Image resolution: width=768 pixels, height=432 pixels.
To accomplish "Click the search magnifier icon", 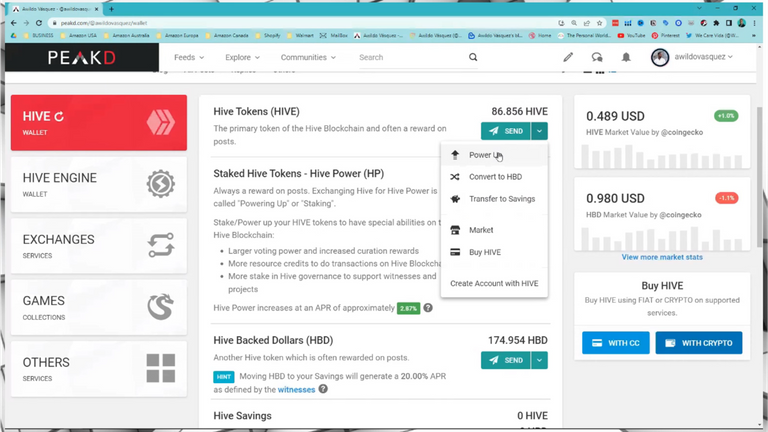I will click(473, 57).
